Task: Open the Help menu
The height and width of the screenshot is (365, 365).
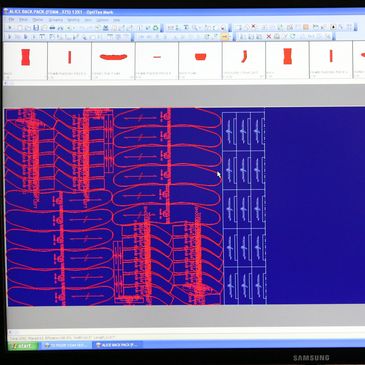Action: tap(116, 20)
